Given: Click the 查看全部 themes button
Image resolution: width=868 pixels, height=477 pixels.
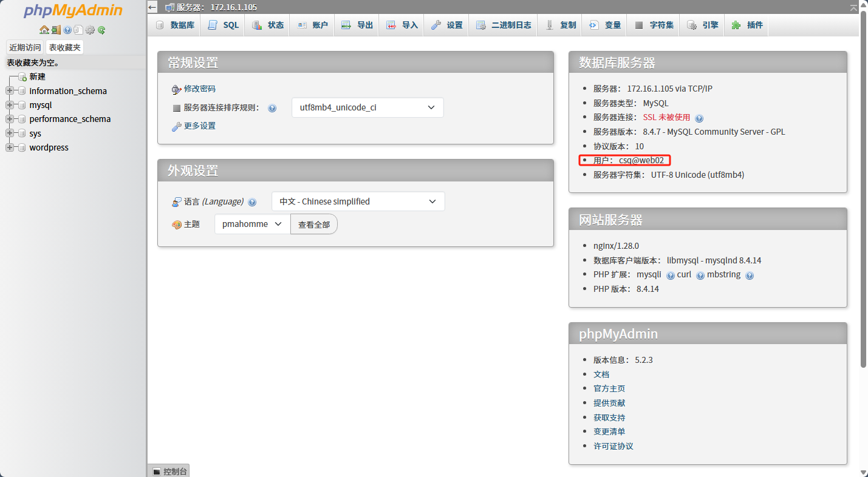Looking at the screenshot, I should pos(314,225).
